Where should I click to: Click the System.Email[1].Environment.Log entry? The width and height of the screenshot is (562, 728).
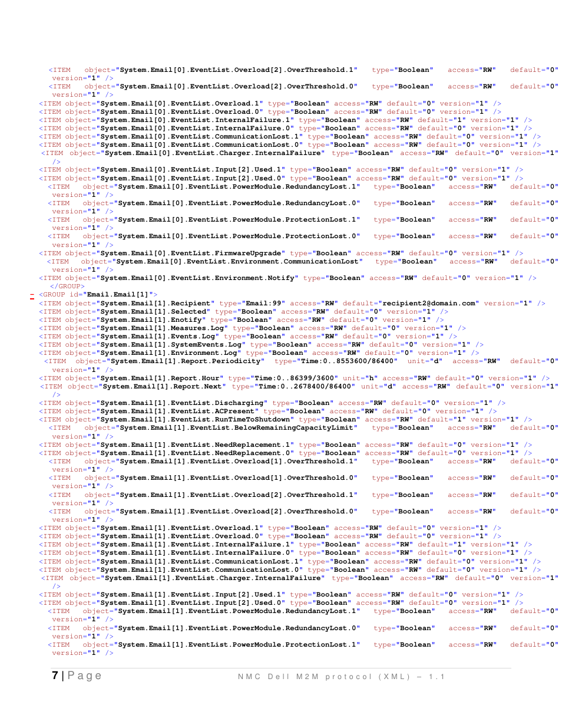click(x=168, y=353)
